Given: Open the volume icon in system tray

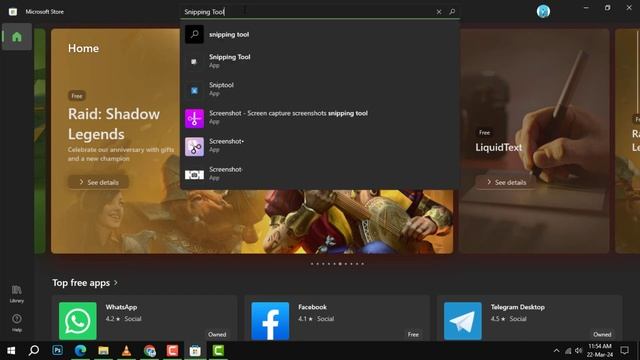Looking at the screenshot, I should click(x=578, y=351).
